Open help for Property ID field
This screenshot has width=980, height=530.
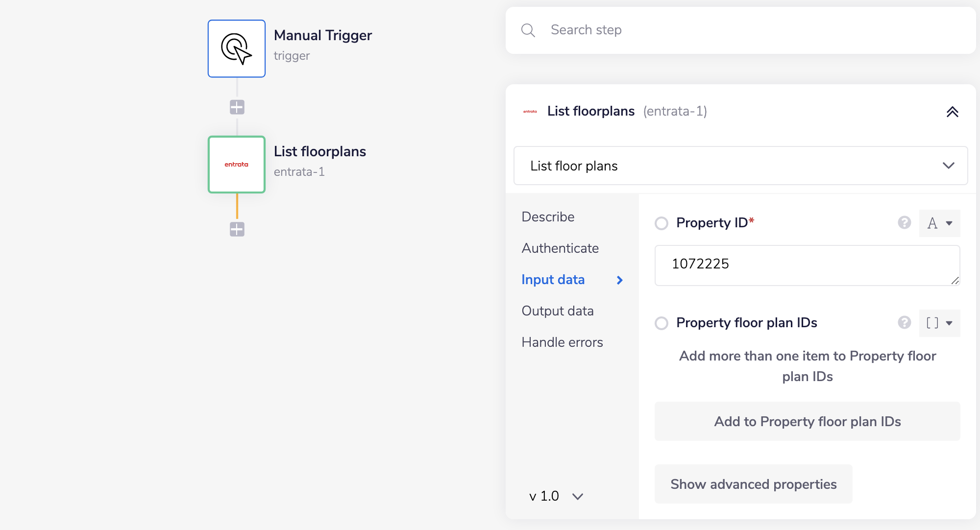point(904,223)
